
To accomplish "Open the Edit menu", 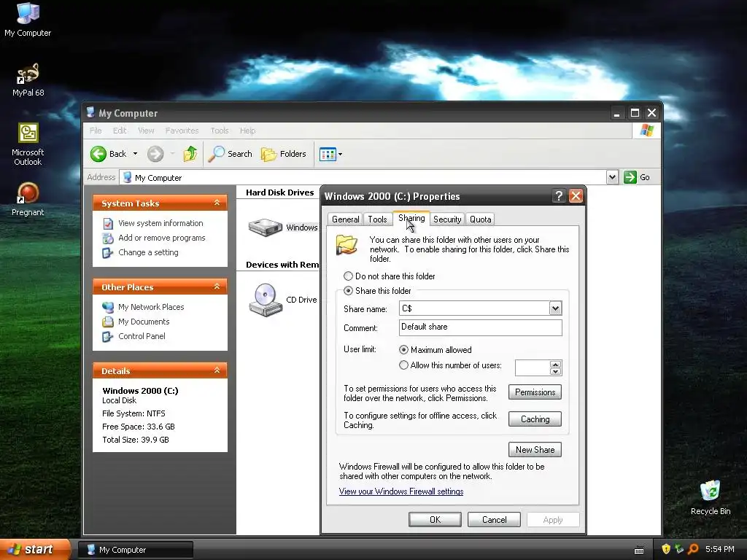I will [120, 131].
